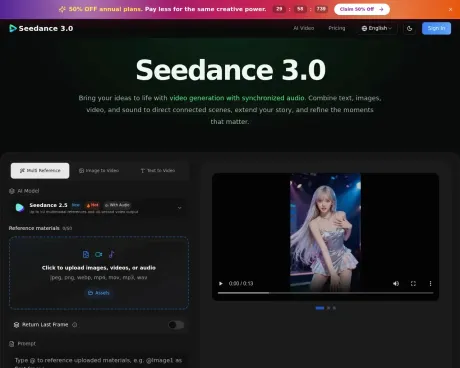
Task: Open the English language dropdown
Action: pyautogui.click(x=377, y=28)
